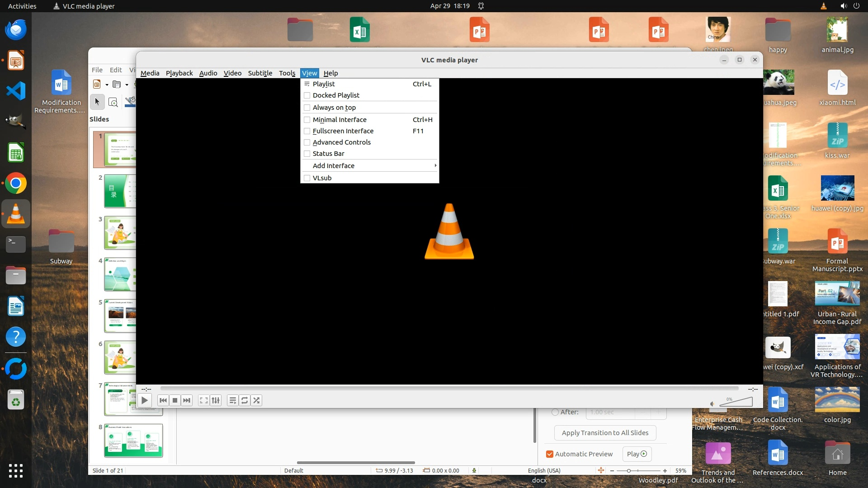The width and height of the screenshot is (868, 488).
Task: Toggle the loop mode icon
Action: (245, 400)
